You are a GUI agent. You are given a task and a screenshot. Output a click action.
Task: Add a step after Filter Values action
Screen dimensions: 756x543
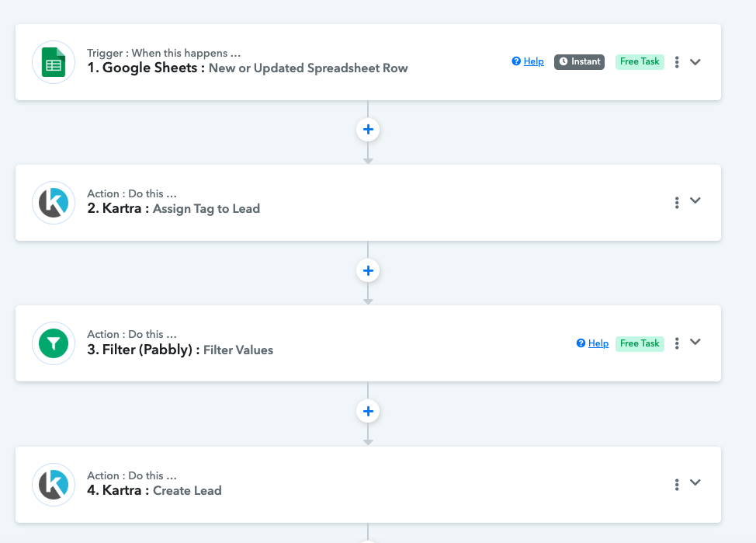[x=368, y=411]
